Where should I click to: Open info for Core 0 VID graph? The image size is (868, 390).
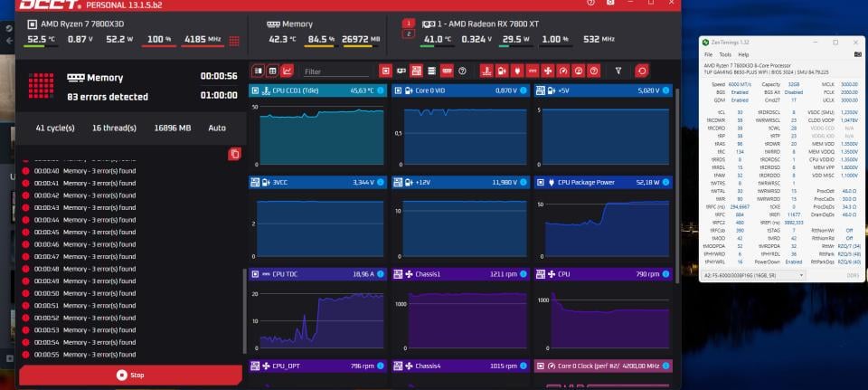pyautogui.click(x=524, y=90)
